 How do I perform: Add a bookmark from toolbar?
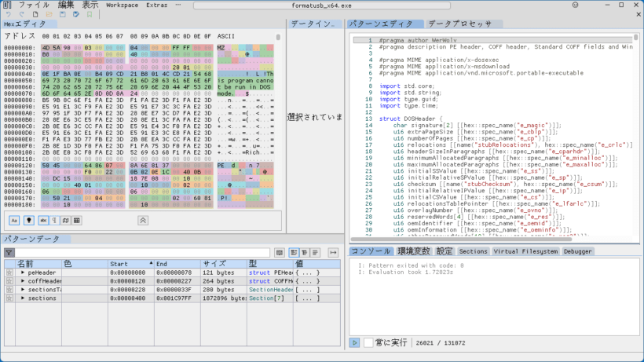click(90, 14)
